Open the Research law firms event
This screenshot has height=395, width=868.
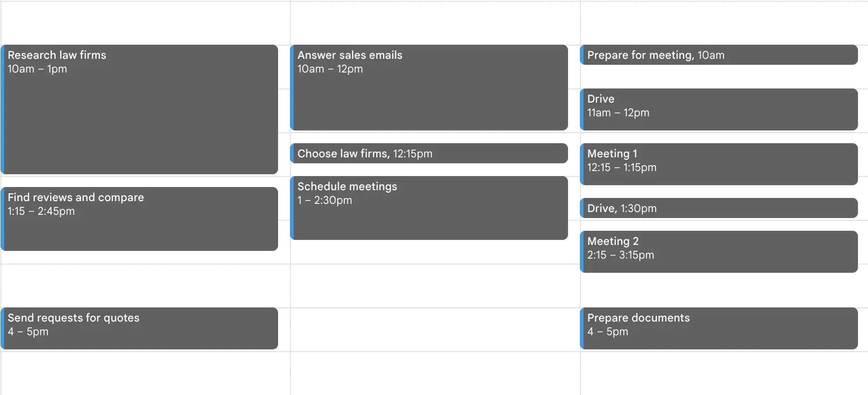pyautogui.click(x=139, y=109)
